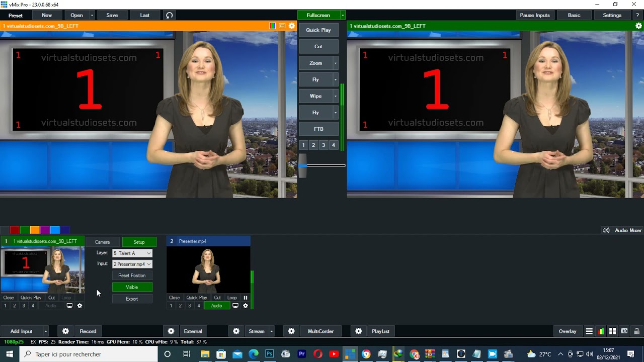Viewport: 644px width, 362px height.
Task: Click monitor icon of Presenter.mp4 input
Action: click(x=235, y=306)
